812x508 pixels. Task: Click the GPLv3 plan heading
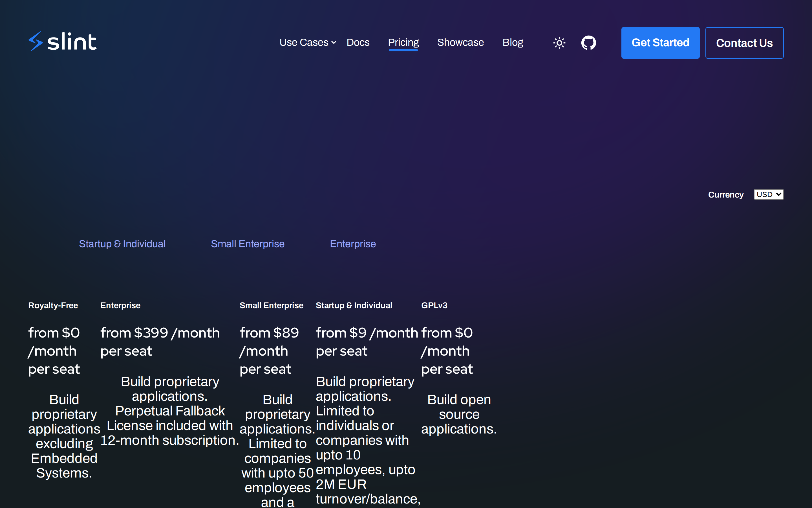[434, 305]
